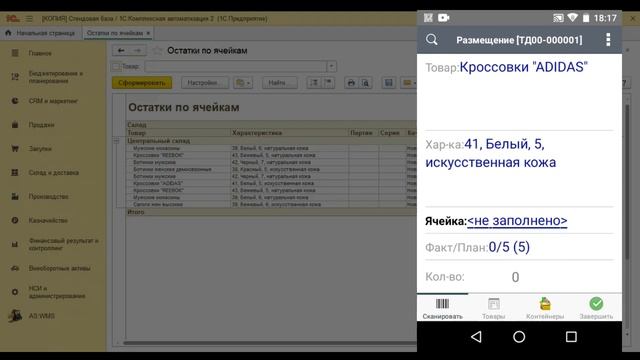640x360 pixels.
Task: Toggle the Товар filter checkbox
Action: pos(116,66)
